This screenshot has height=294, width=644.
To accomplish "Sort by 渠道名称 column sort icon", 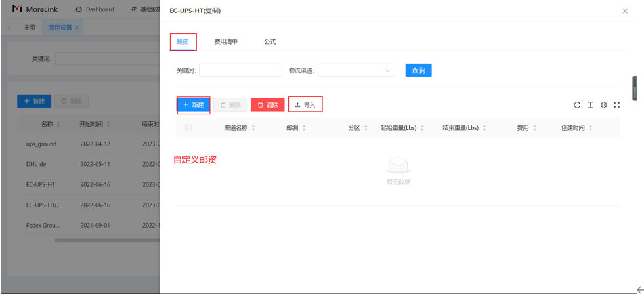I will point(253,128).
